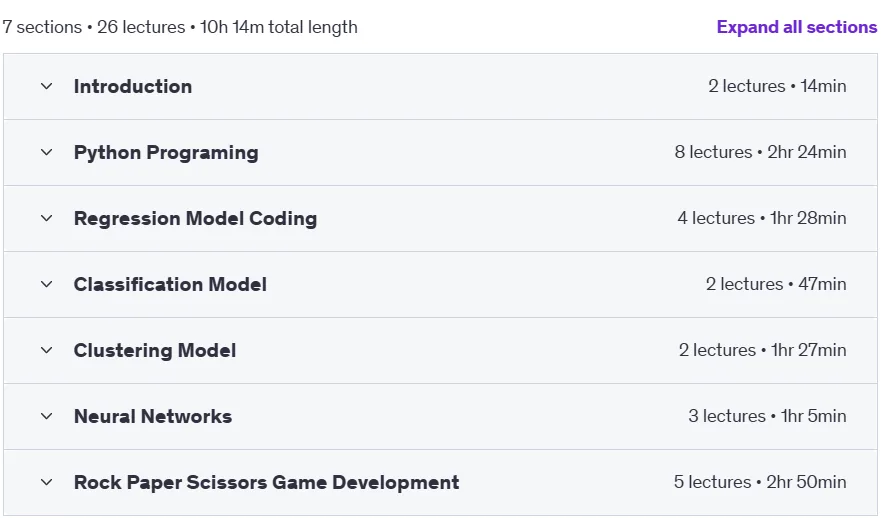
Task: Click chevron beside Regression Model Coding
Action: pos(47,219)
